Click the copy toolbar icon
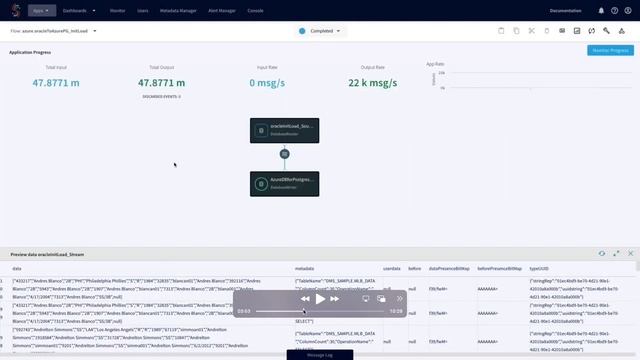The image size is (640, 360). tap(516, 31)
